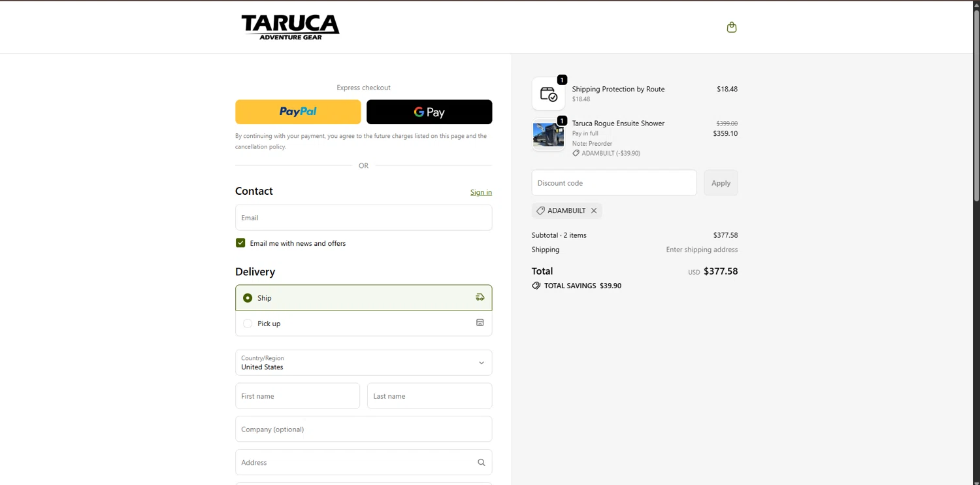Pay with Google Pay express checkout
The height and width of the screenshot is (485, 980).
[429, 112]
